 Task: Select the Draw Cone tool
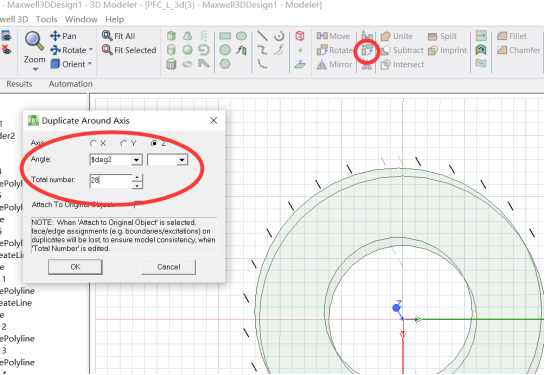pyautogui.click(x=188, y=36)
